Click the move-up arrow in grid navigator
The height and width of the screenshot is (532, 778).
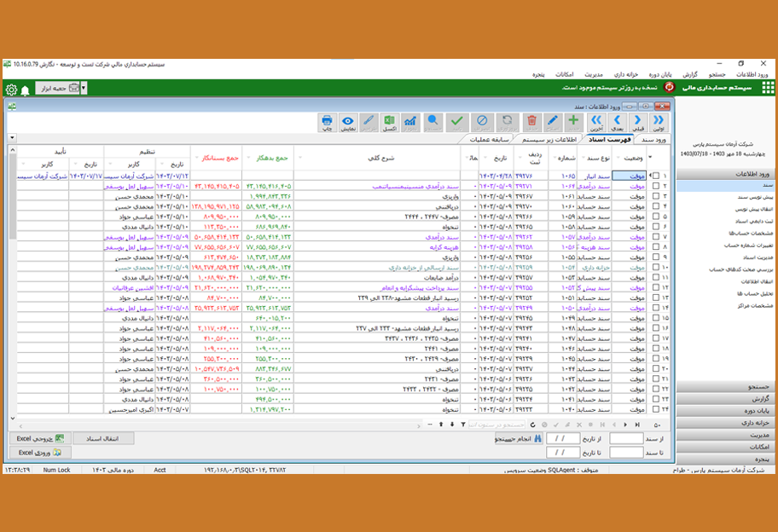click(x=440, y=425)
